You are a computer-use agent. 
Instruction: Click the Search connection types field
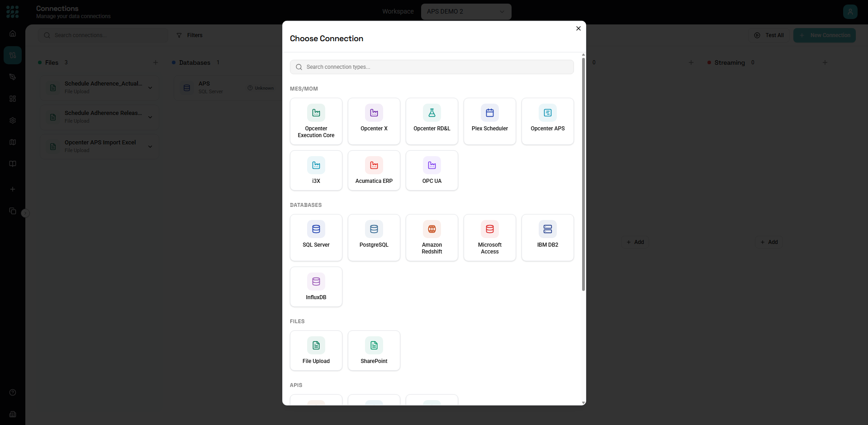tap(432, 67)
